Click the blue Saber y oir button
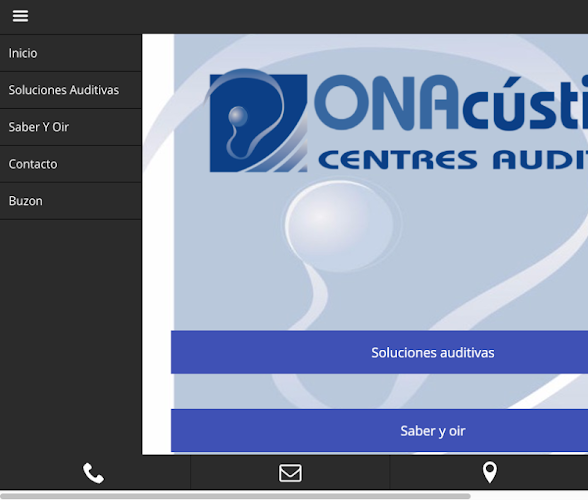 380,431
